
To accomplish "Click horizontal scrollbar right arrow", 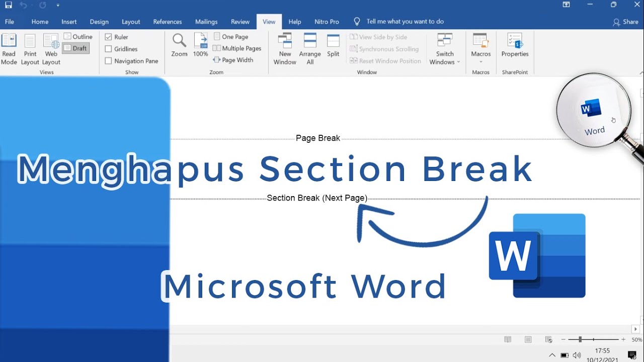I will point(635,329).
